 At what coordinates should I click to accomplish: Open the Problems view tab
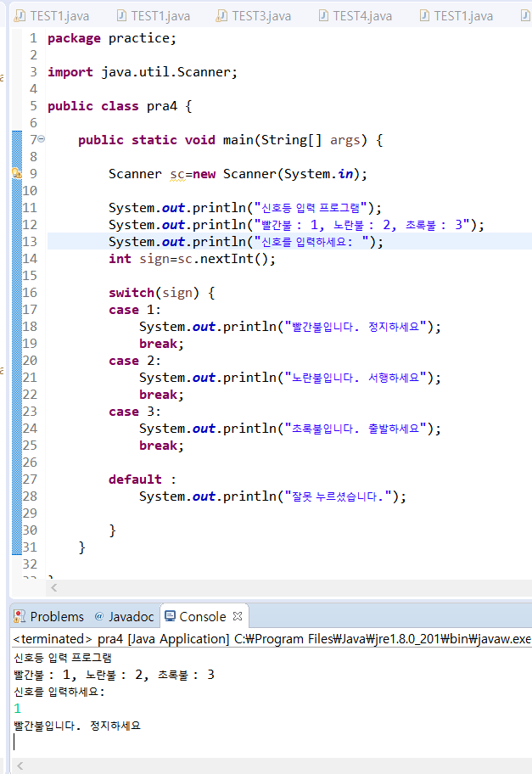click(49, 616)
